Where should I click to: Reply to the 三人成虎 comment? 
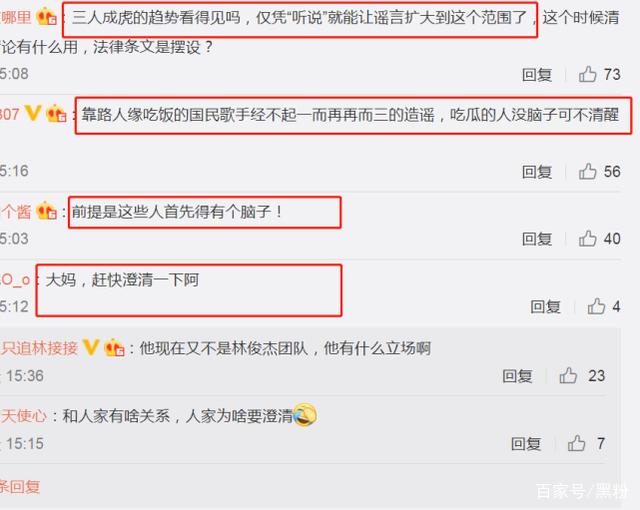click(x=537, y=75)
